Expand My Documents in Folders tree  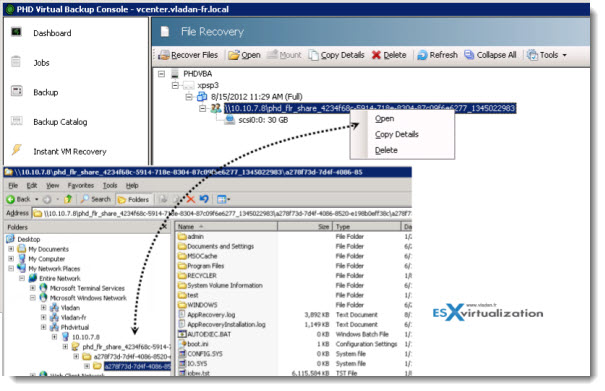[11, 249]
